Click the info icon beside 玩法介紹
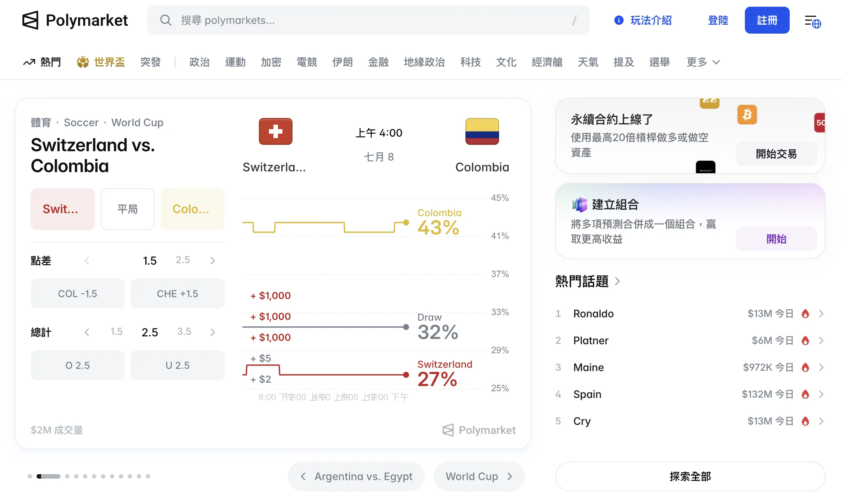Screen dimensions: 842x504 coord(619,20)
